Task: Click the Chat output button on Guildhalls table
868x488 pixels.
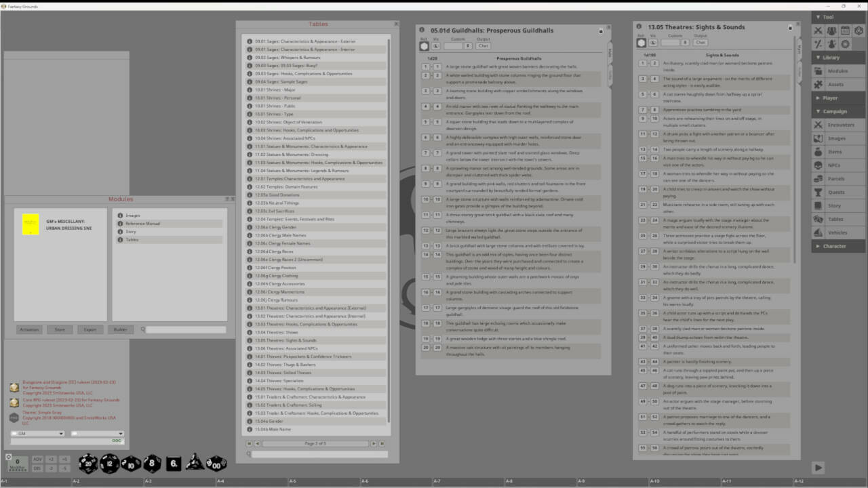Action: pos(484,46)
